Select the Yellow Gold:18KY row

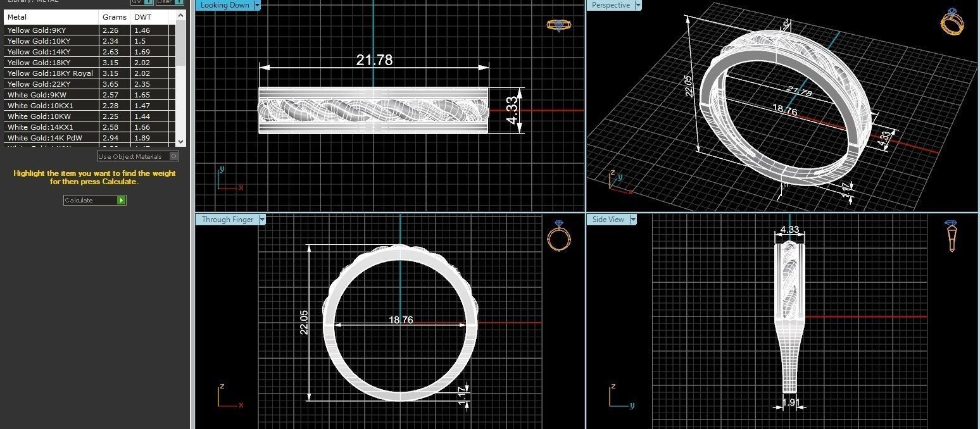pyautogui.click(x=90, y=63)
